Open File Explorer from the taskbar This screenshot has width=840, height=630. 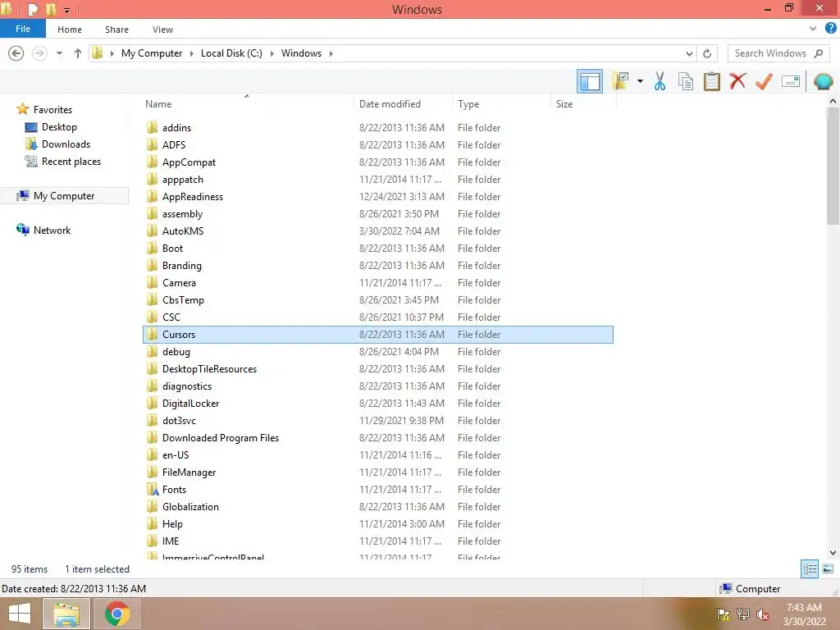click(x=66, y=614)
